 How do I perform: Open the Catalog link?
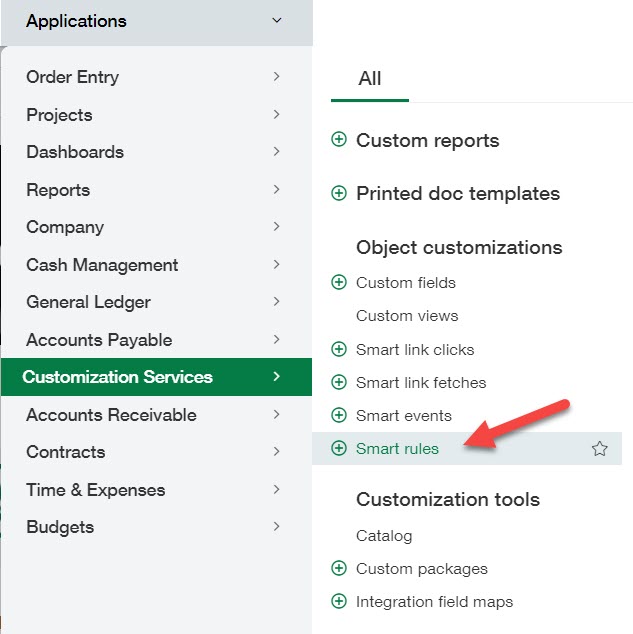point(384,535)
